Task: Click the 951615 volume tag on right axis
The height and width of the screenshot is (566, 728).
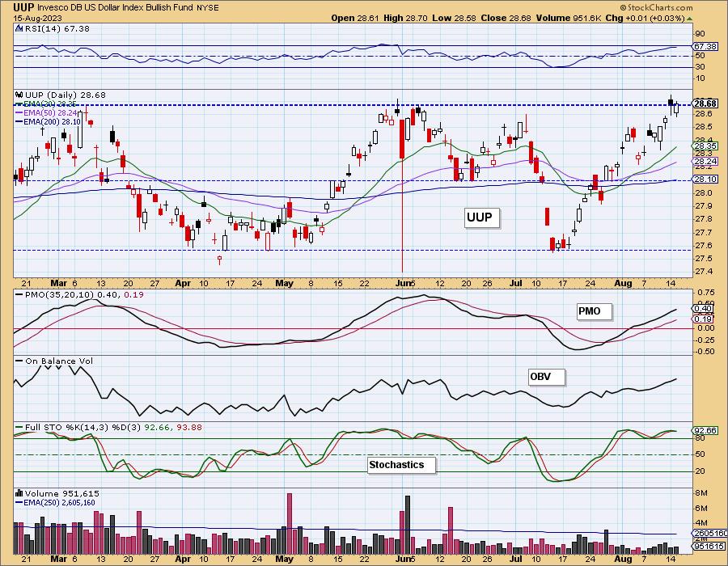Action: pos(708,547)
